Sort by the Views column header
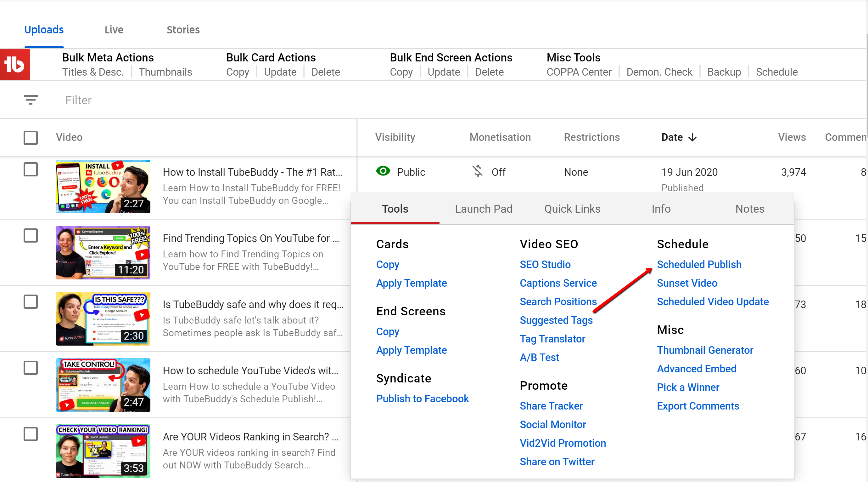The width and height of the screenshot is (868, 482). [x=792, y=137]
